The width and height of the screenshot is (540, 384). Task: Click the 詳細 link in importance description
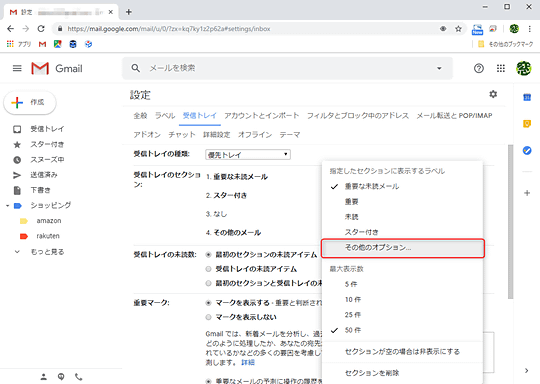click(x=248, y=362)
